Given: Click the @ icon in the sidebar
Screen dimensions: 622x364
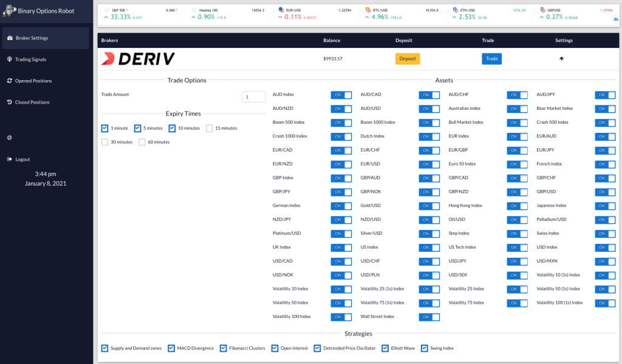Looking at the screenshot, I should coord(10,138).
